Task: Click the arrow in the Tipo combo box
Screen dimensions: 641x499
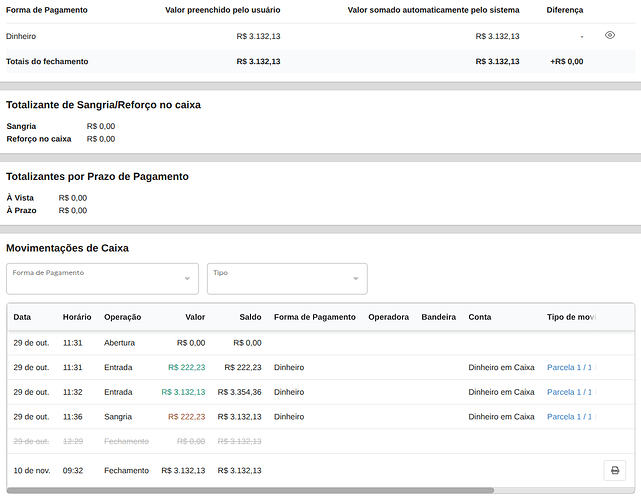Action: pos(355,279)
